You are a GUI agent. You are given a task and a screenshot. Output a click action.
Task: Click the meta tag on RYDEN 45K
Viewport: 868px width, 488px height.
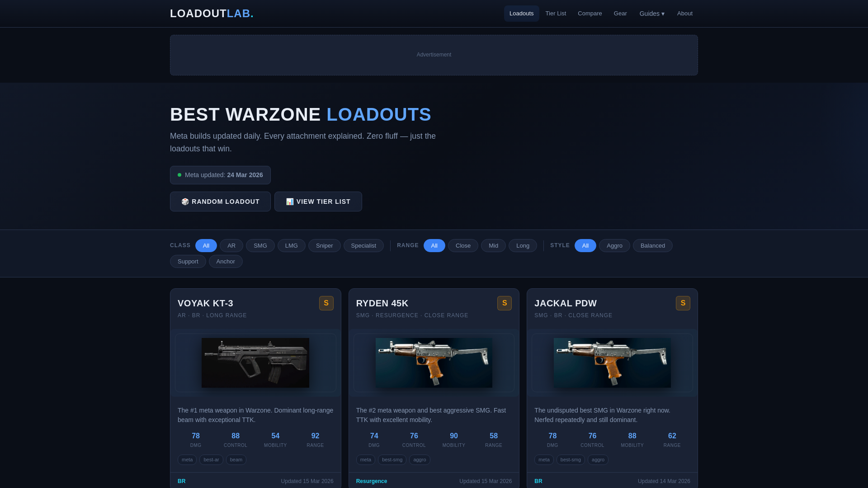point(366,460)
